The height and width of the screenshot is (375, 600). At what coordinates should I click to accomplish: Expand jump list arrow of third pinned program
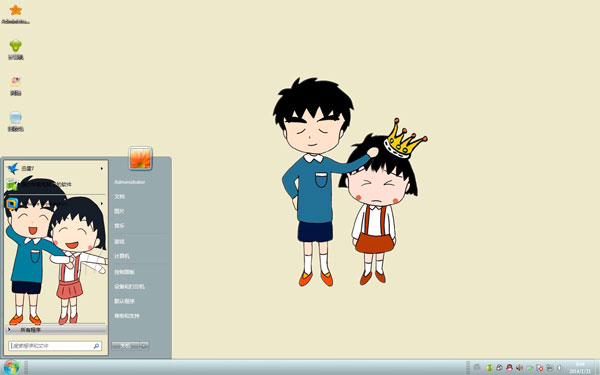[x=102, y=203]
